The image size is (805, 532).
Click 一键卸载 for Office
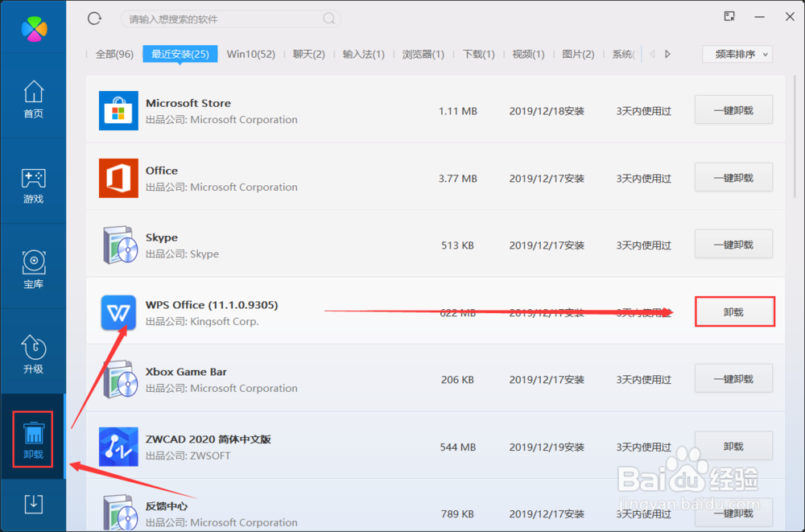click(733, 178)
